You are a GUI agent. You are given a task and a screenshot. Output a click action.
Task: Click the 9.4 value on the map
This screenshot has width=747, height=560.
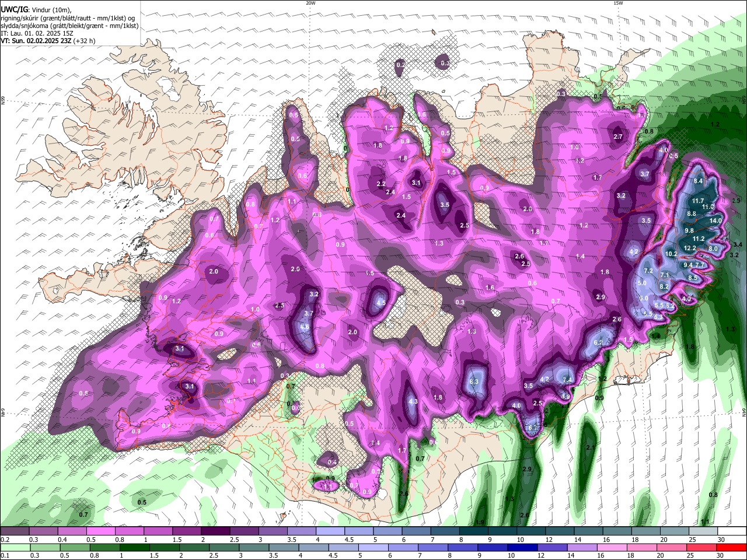click(x=688, y=265)
